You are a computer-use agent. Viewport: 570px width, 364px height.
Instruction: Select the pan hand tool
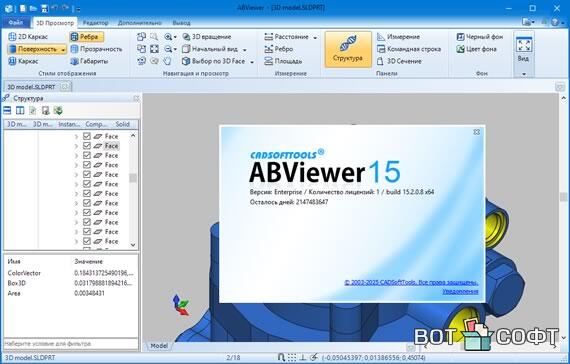(167, 61)
